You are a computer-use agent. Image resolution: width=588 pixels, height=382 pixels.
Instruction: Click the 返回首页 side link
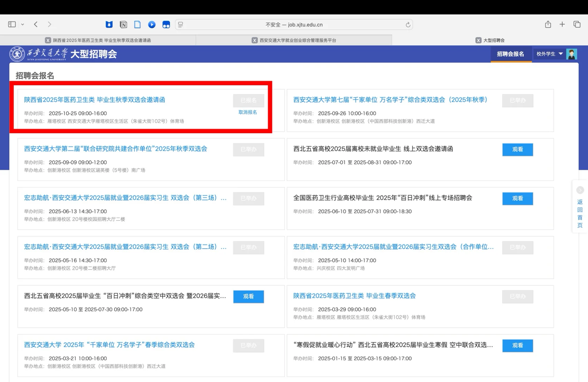click(x=580, y=213)
